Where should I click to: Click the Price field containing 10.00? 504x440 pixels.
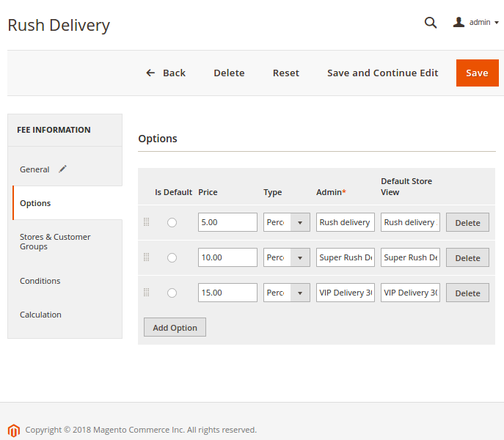point(227,257)
